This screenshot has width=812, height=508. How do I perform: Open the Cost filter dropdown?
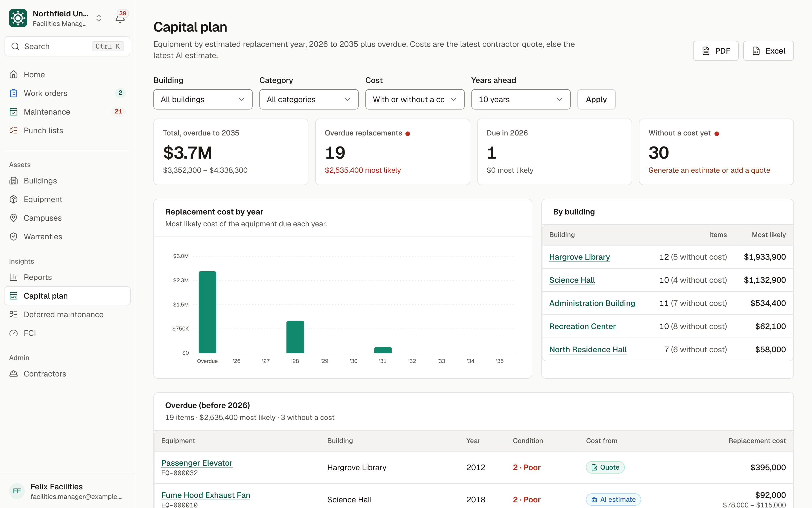pyautogui.click(x=415, y=99)
